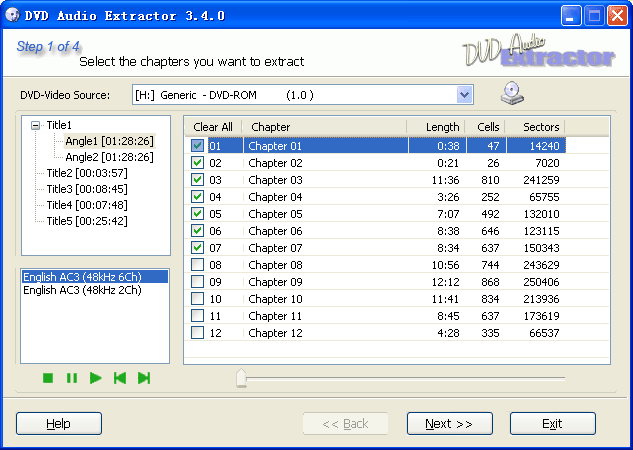Close the DVD Audio Extractor window
The image size is (633, 450).
pyautogui.click(x=618, y=16)
